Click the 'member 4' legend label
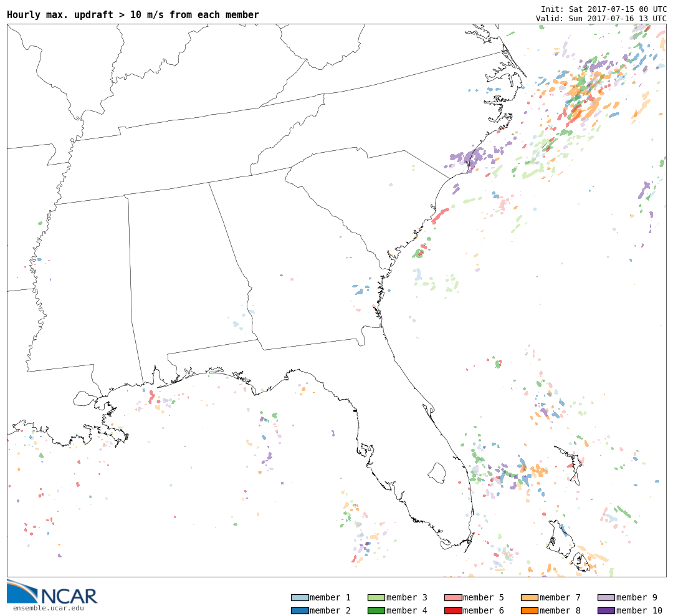This screenshot has height=616, width=673. click(x=407, y=610)
